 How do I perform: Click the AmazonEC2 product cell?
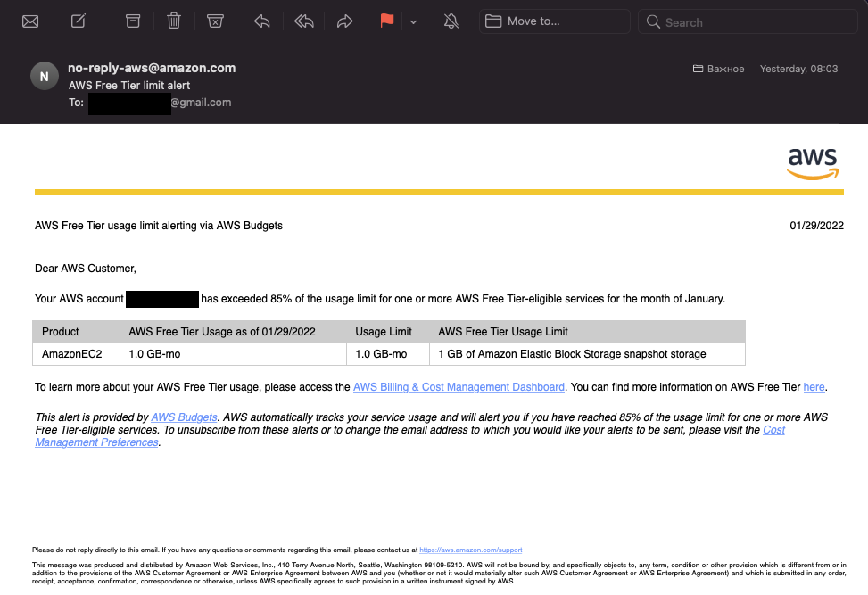coord(77,354)
